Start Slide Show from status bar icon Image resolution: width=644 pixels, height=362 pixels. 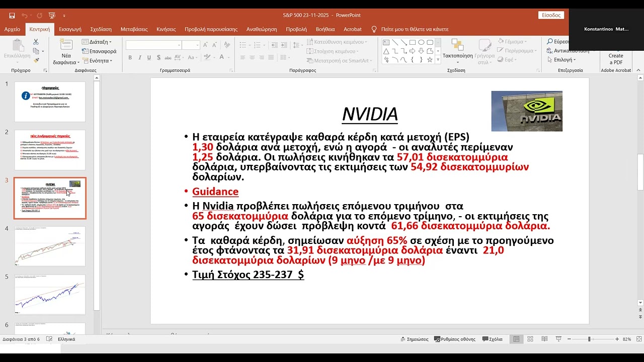[558, 339]
